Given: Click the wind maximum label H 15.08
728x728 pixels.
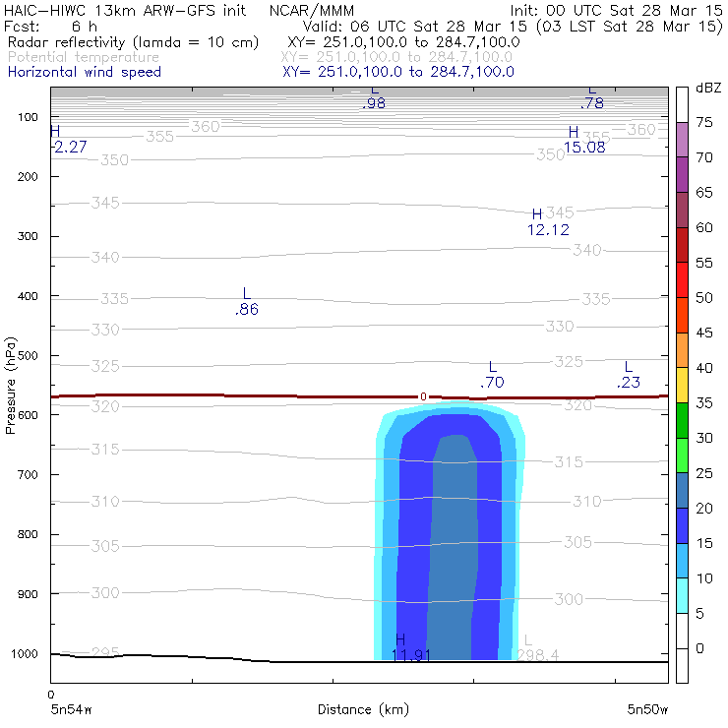Looking at the screenshot, I should (x=584, y=140).
